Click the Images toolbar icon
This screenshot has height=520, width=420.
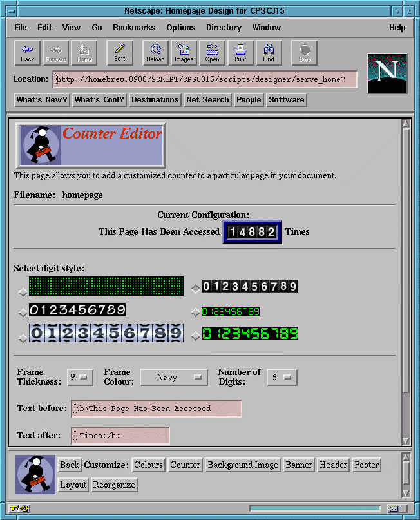184,53
